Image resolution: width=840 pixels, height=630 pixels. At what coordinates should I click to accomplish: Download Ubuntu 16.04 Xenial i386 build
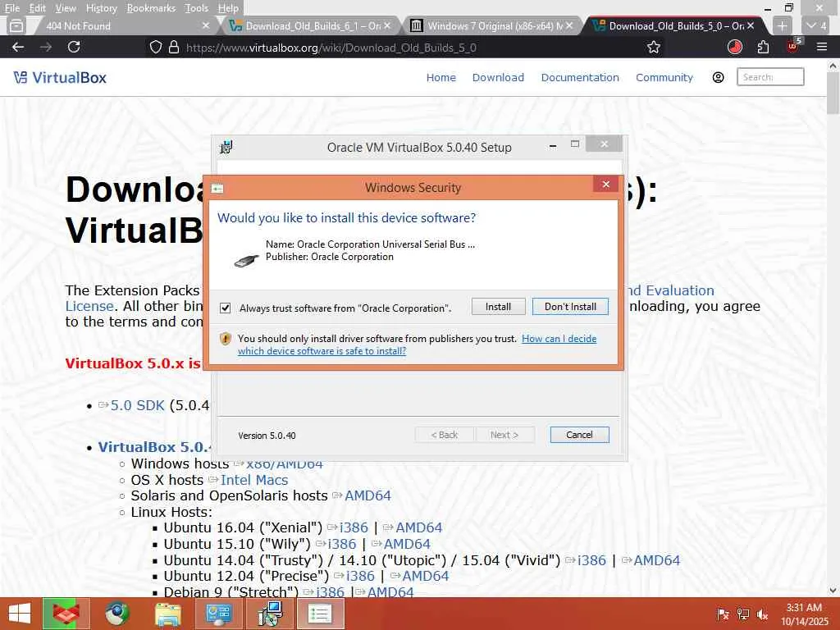pyautogui.click(x=354, y=527)
